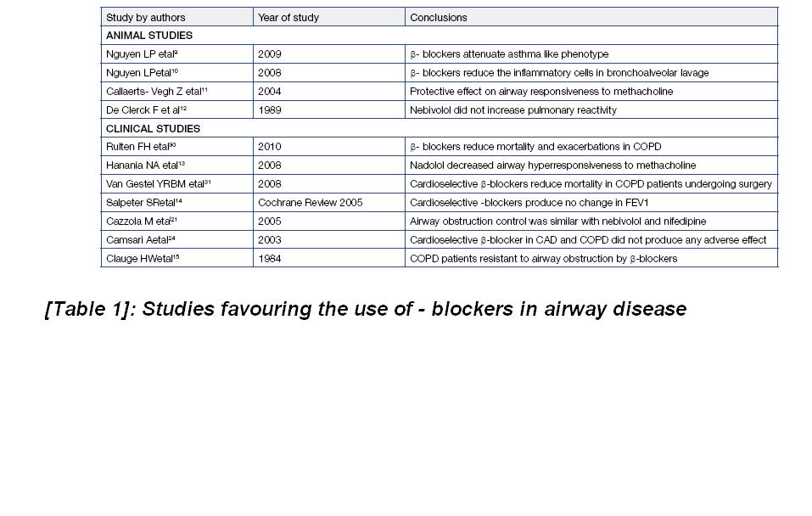Select the "CLINICAL STUDIES" section heading
This screenshot has height=516, width=812.
[153, 129]
